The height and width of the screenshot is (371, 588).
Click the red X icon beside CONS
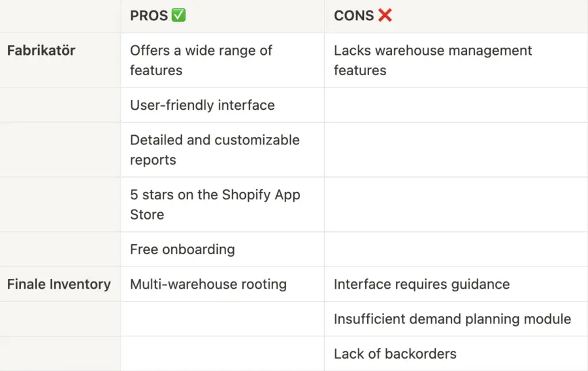pos(385,16)
